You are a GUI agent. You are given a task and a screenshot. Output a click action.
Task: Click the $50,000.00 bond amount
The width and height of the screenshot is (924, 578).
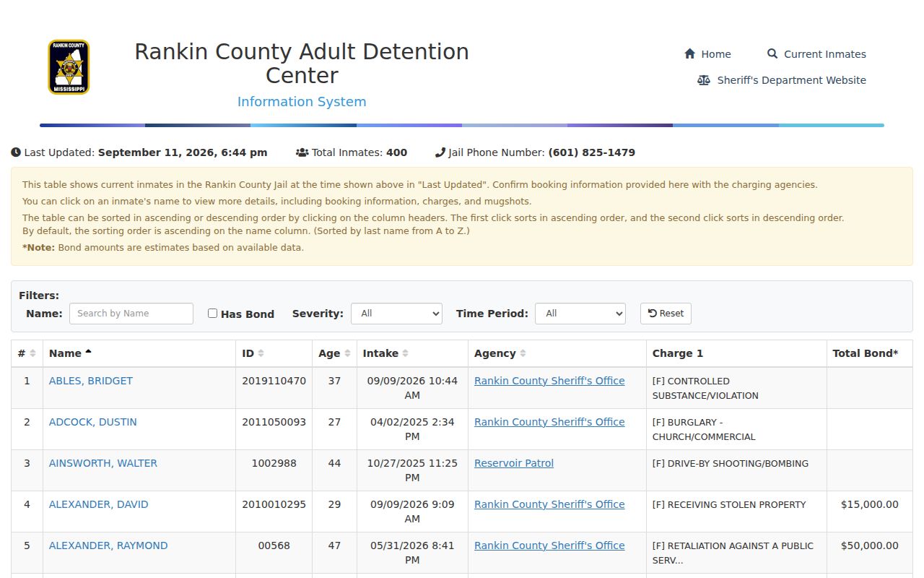(x=870, y=545)
